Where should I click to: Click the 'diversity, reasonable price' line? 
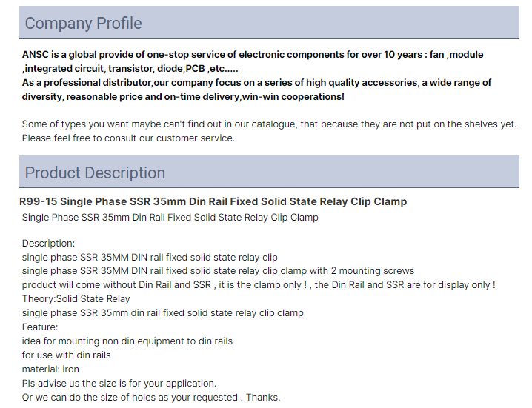point(183,97)
